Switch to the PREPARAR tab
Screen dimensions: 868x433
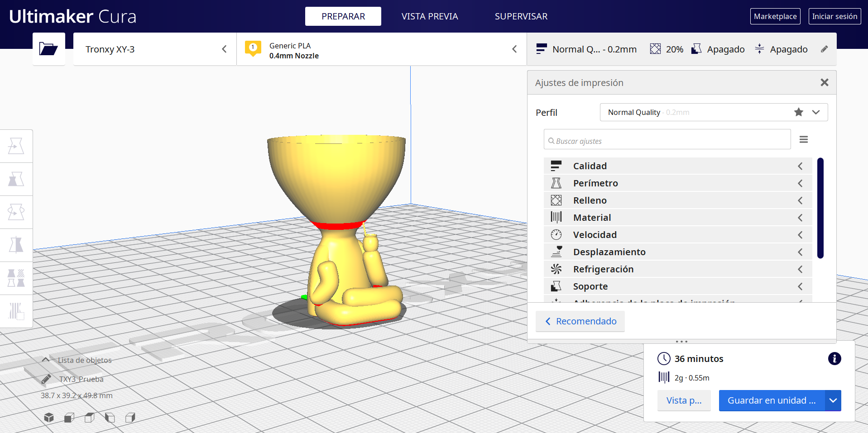click(x=343, y=16)
